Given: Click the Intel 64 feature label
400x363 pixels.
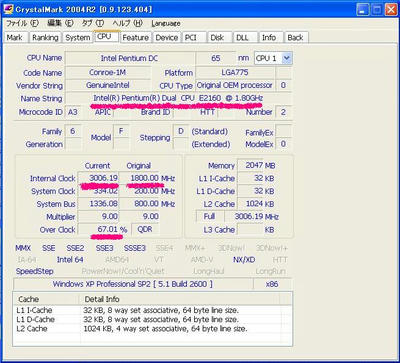Looking at the screenshot, I should click(70, 260).
